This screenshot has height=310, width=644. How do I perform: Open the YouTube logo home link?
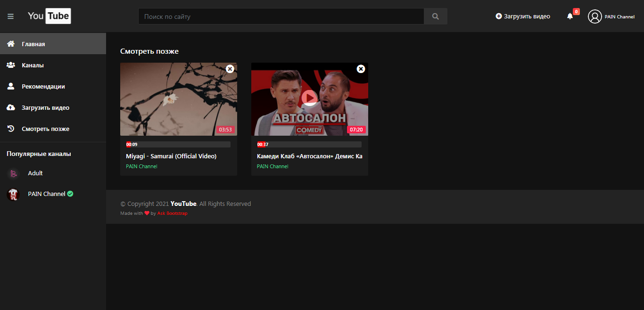coord(49,16)
